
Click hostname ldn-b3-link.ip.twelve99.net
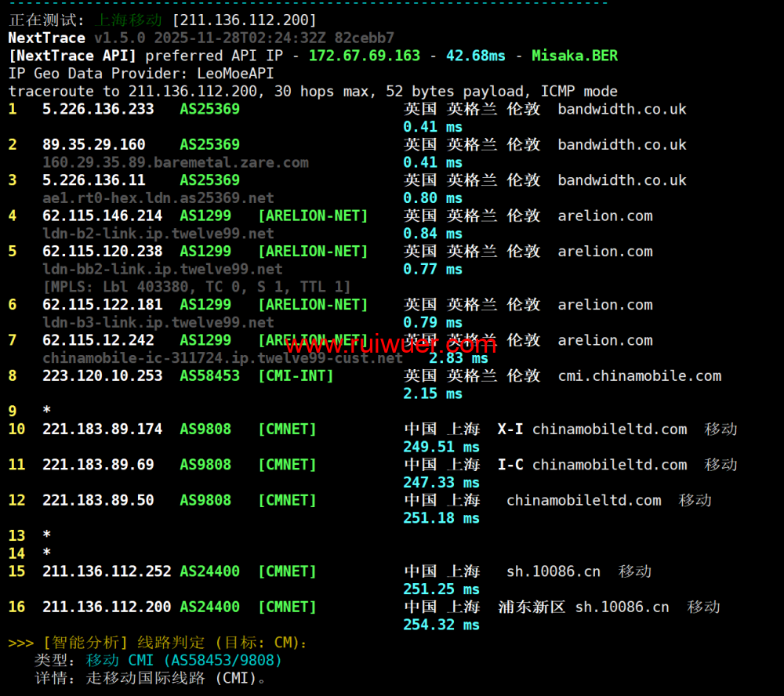point(158,322)
